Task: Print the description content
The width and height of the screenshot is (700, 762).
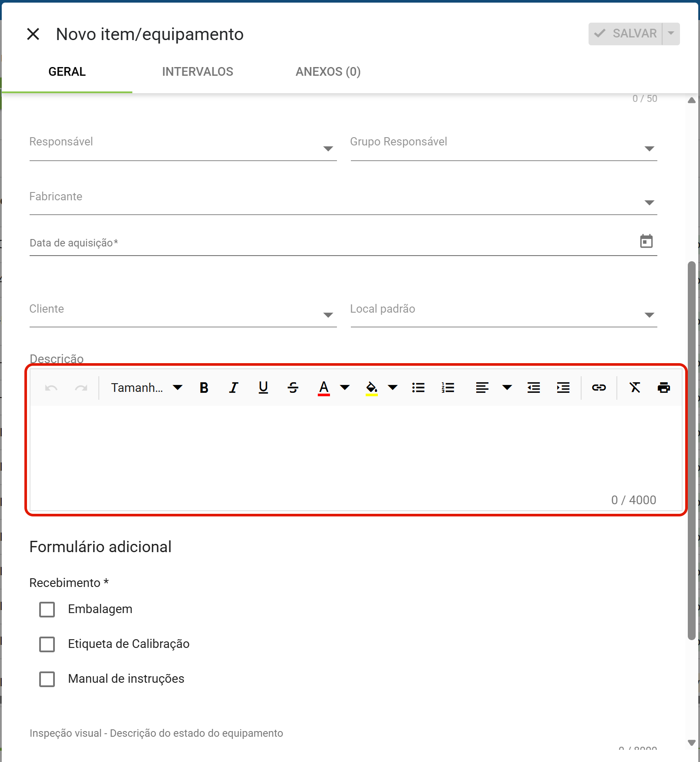Action: coord(664,388)
